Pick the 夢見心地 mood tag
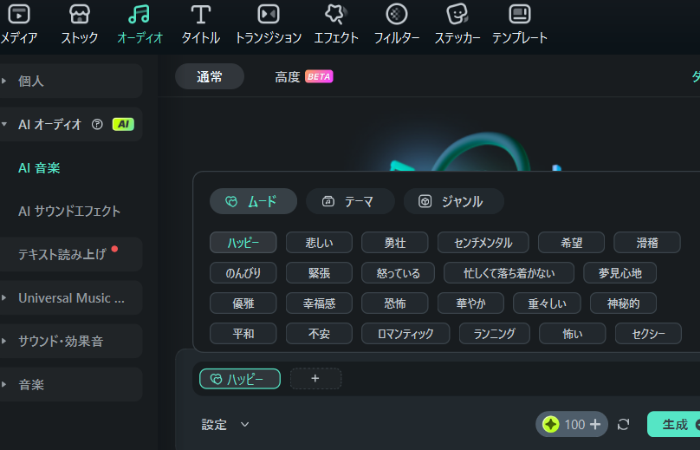The width and height of the screenshot is (700, 450). pyautogui.click(x=620, y=273)
